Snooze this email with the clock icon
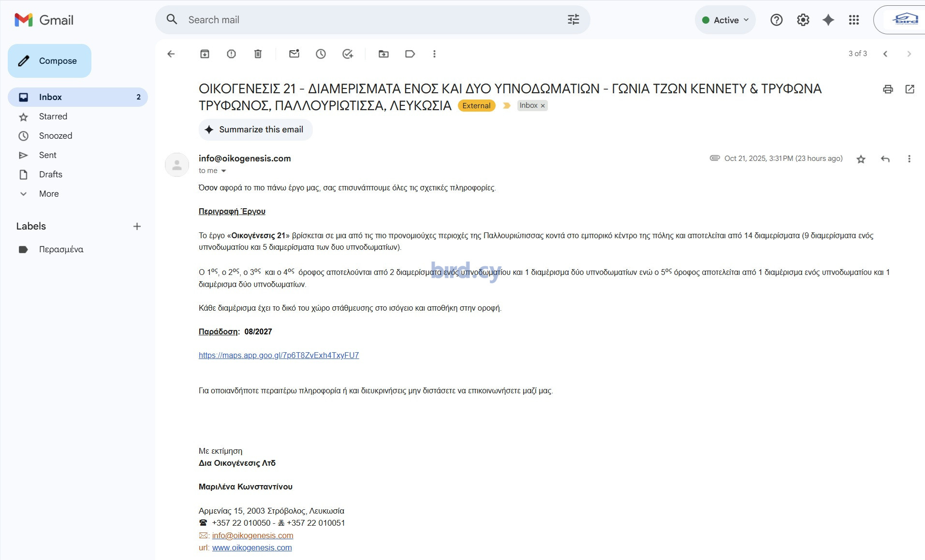 click(321, 54)
